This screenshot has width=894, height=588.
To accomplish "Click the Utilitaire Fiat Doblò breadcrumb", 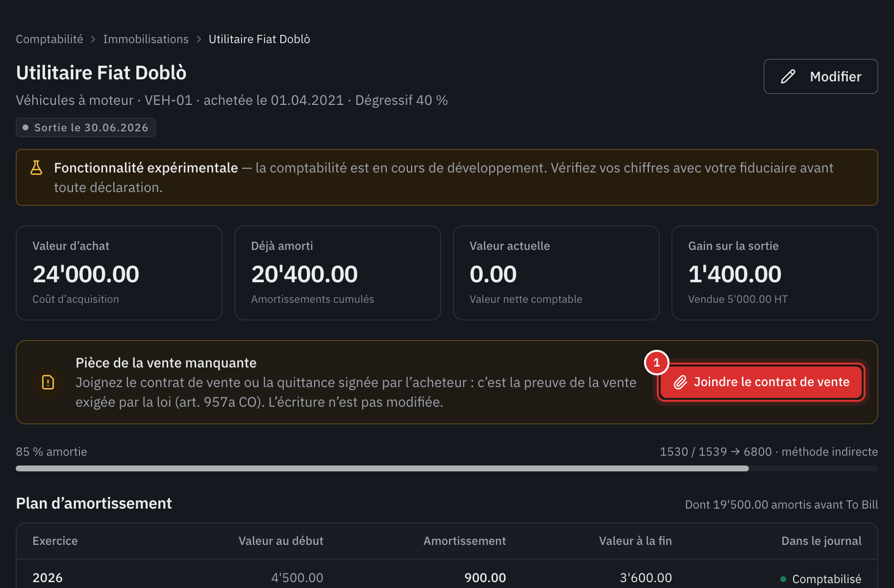I will [x=259, y=39].
